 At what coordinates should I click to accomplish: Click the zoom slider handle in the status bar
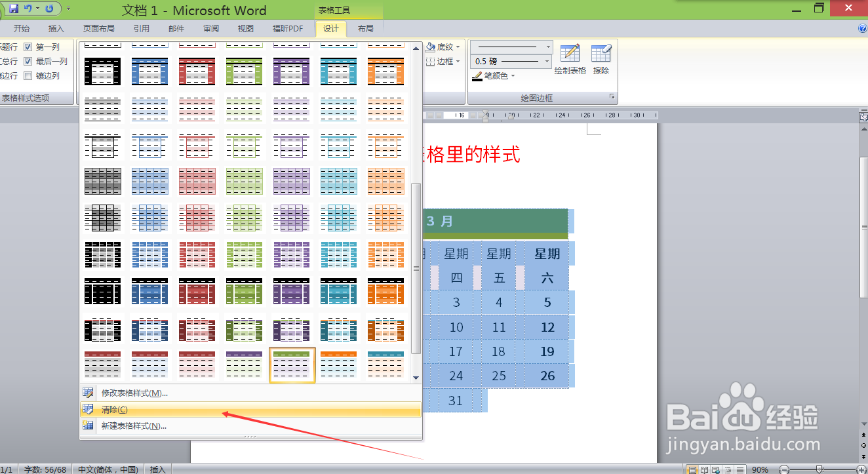point(820,469)
